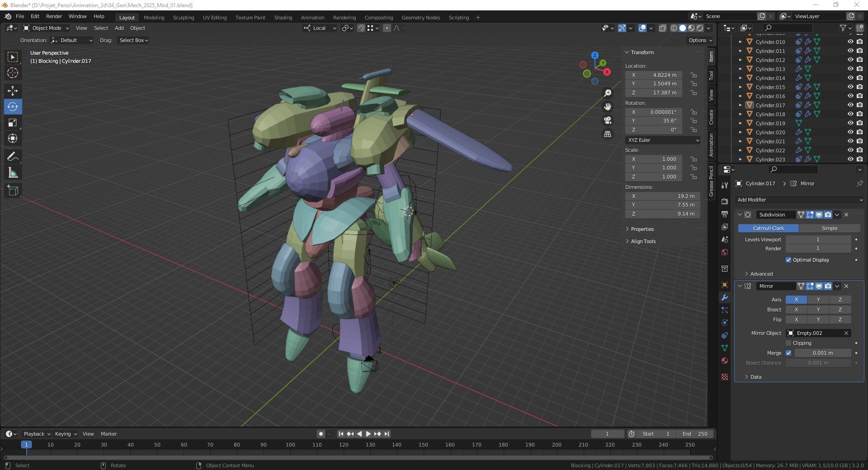
Task: Enable the Y axis in Mirror modifier
Action: pos(818,300)
